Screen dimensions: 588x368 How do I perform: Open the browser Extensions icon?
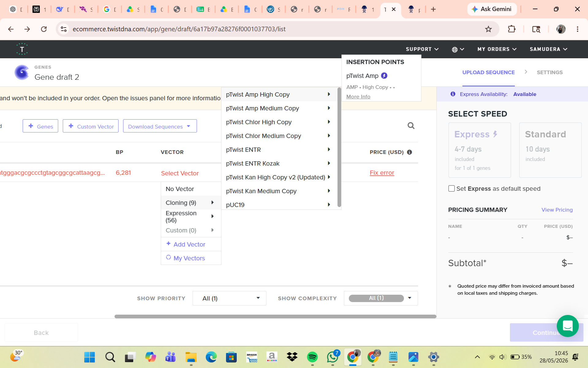point(511,29)
